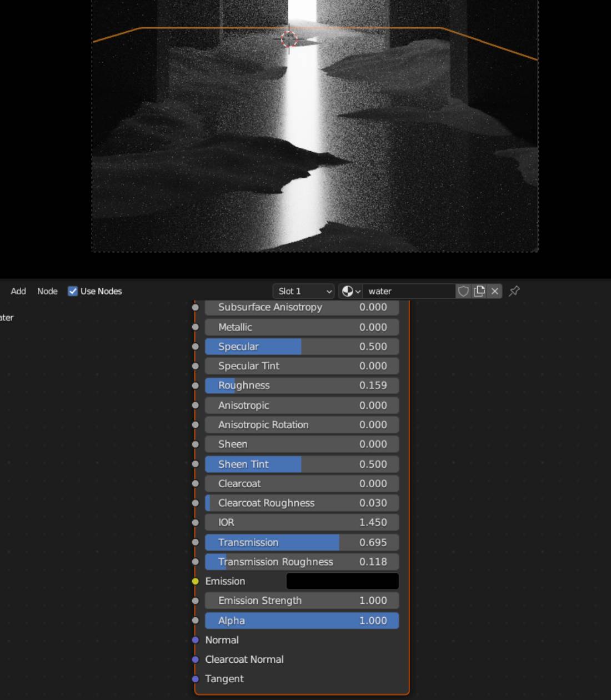611x700 pixels.
Task: Adjust the Sheen Tint slider
Action: pyautogui.click(x=302, y=464)
